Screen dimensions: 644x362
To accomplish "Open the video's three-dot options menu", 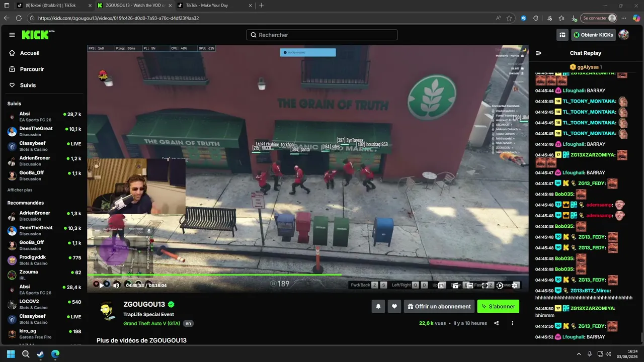I will [x=513, y=323].
